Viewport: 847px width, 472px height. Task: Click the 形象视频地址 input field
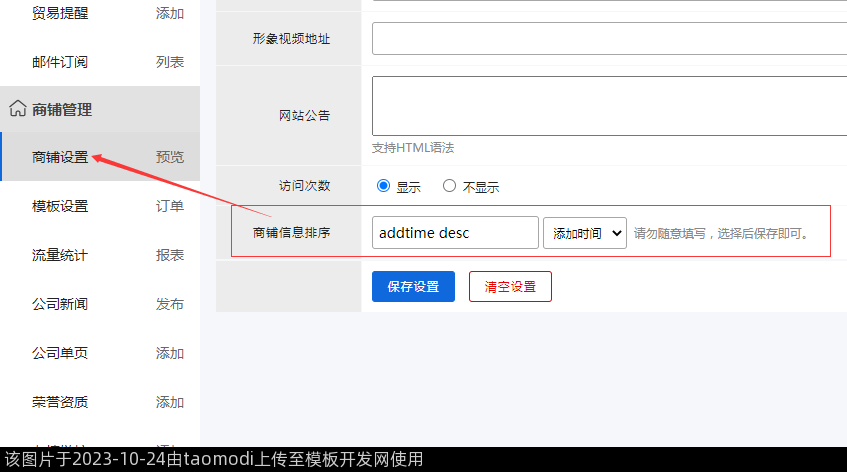tap(608, 39)
